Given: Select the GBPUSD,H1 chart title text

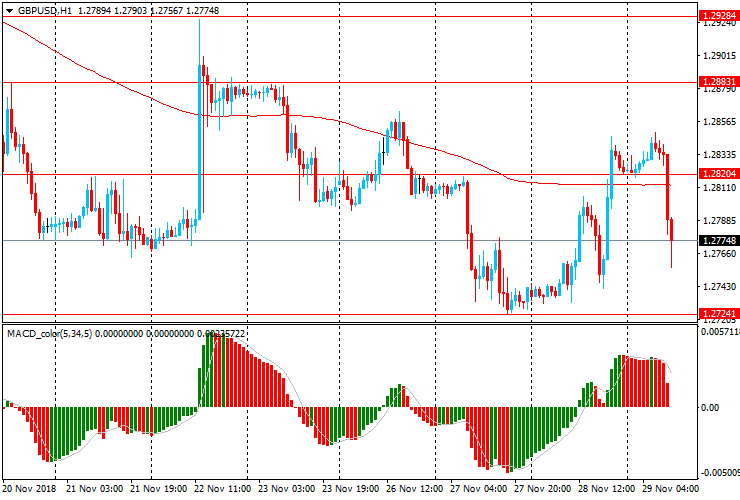Looking at the screenshot, I should click(x=45, y=10).
